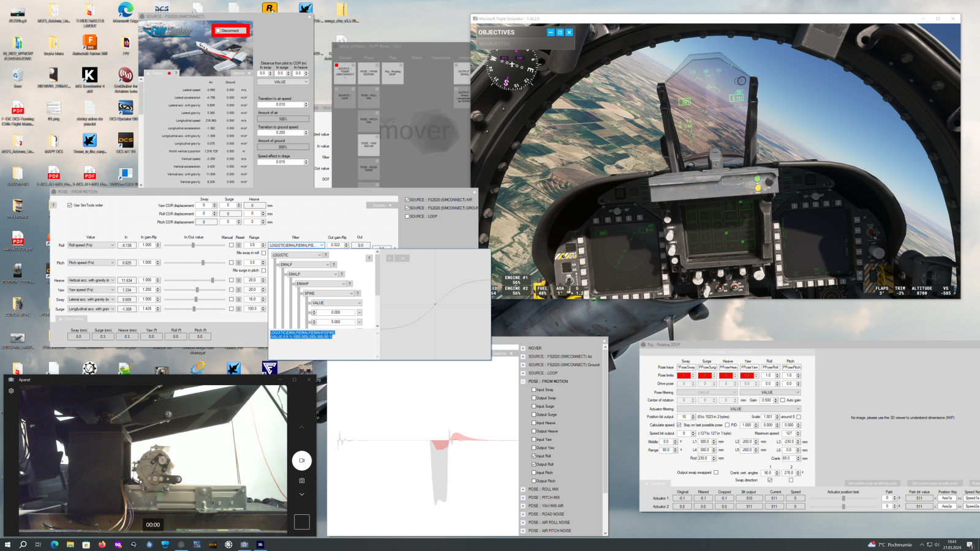The height and width of the screenshot is (551, 980).
Task: Click the Roll In gain/flip input field
Action: tap(147, 245)
